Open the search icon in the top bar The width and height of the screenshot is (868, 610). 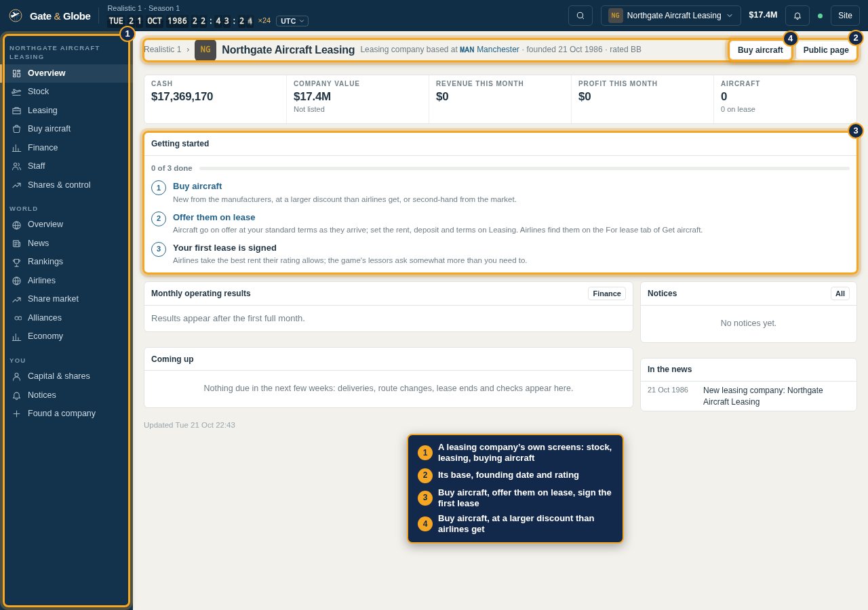(x=580, y=16)
